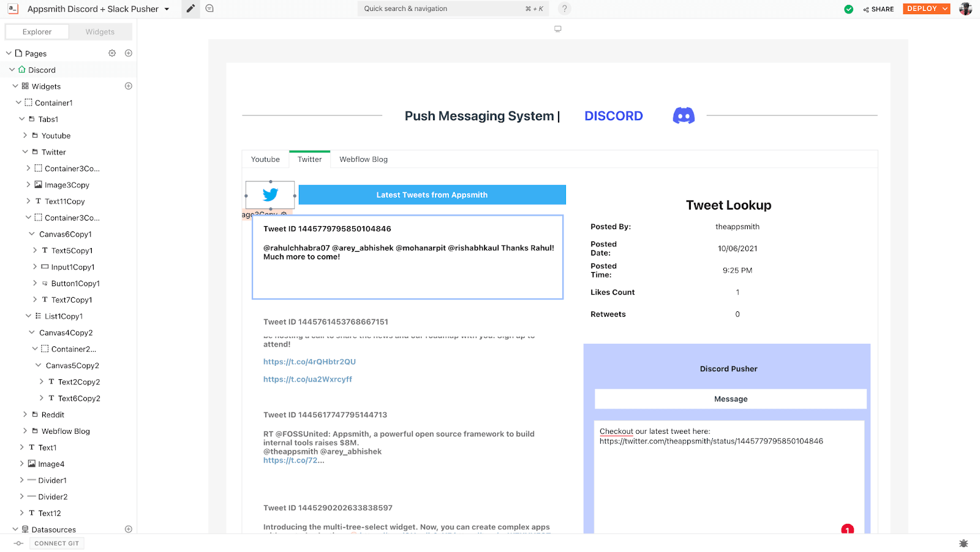
Task: Expand the Webflow Blog tree node
Action: pos(25,431)
